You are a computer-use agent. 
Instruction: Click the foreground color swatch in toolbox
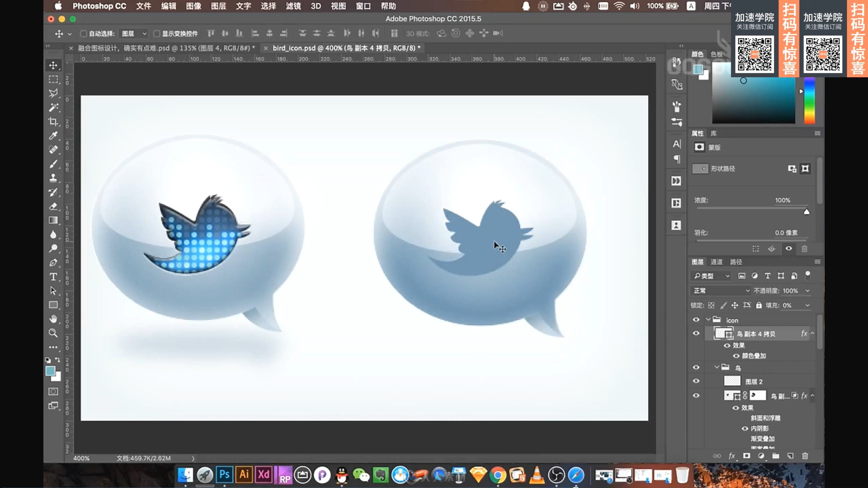click(51, 371)
